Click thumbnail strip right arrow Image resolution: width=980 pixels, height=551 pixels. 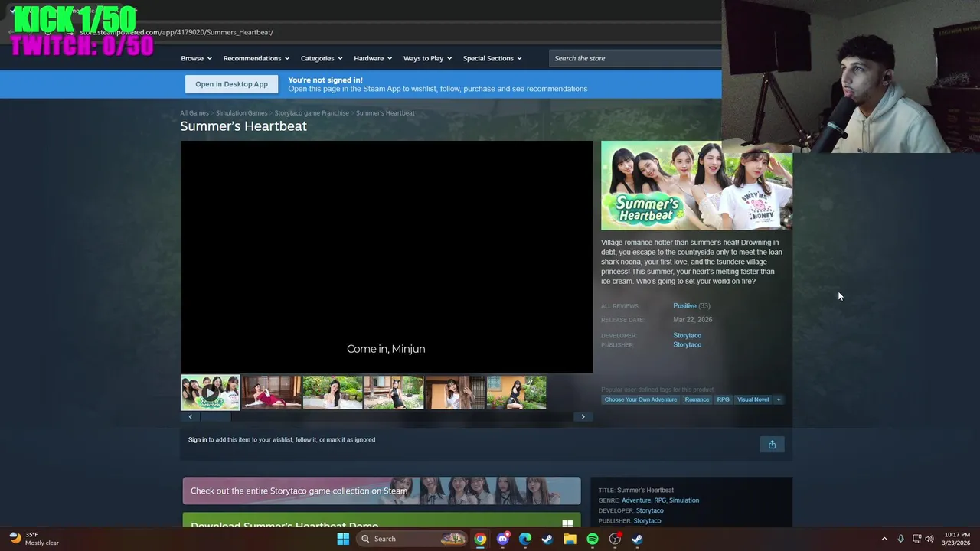click(x=583, y=417)
